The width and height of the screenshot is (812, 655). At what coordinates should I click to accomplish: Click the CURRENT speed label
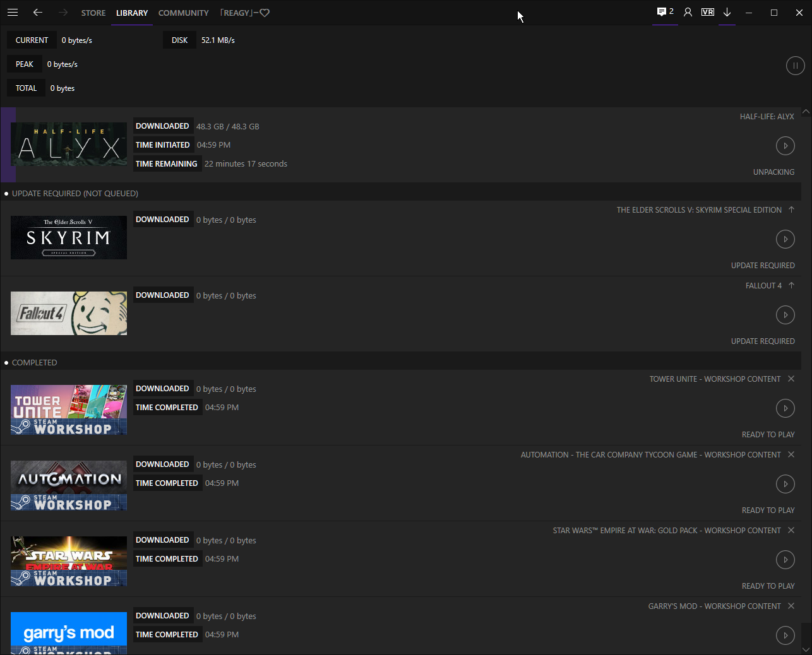click(32, 40)
